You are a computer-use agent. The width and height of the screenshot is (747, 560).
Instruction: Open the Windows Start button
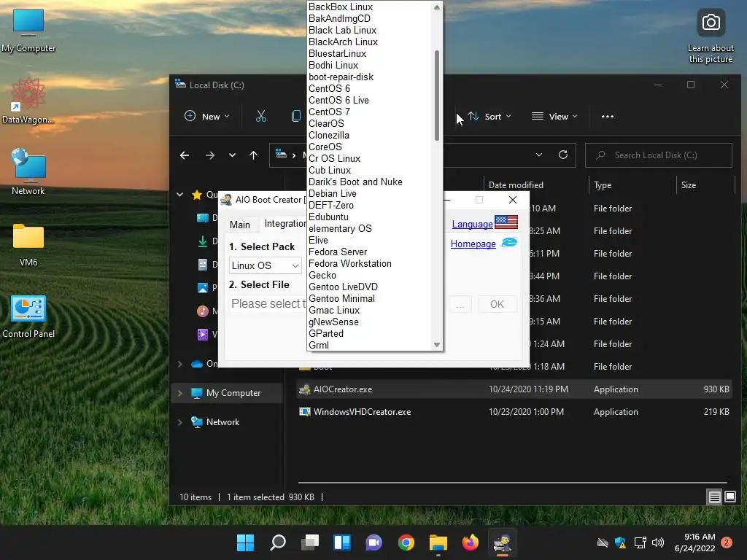(x=245, y=542)
